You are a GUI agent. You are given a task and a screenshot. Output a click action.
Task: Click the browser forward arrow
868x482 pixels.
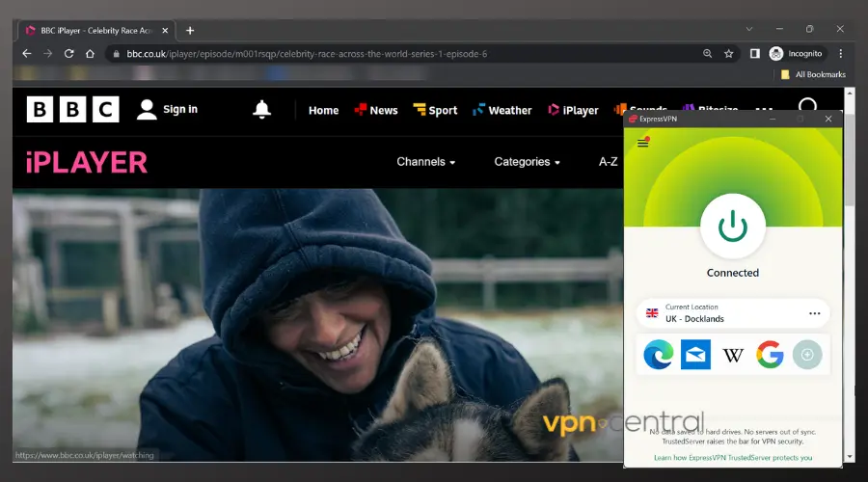coord(47,54)
